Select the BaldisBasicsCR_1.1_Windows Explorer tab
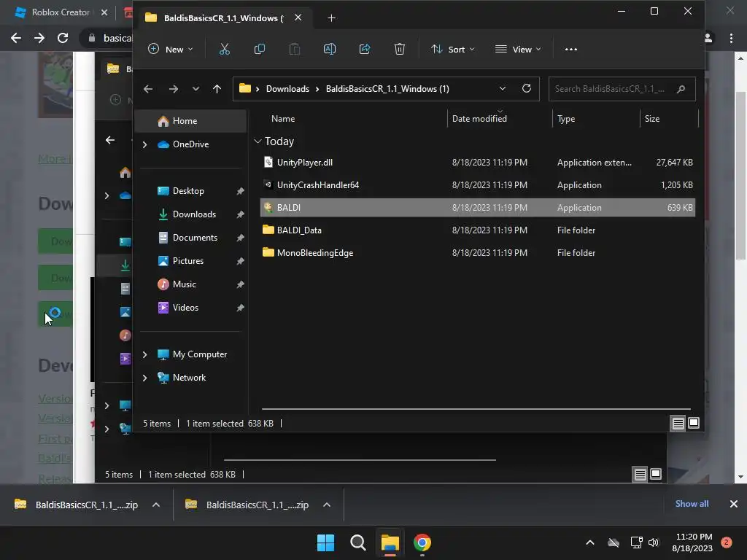Image resolution: width=747 pixels, height=560 pixels. tap(223, 18)
